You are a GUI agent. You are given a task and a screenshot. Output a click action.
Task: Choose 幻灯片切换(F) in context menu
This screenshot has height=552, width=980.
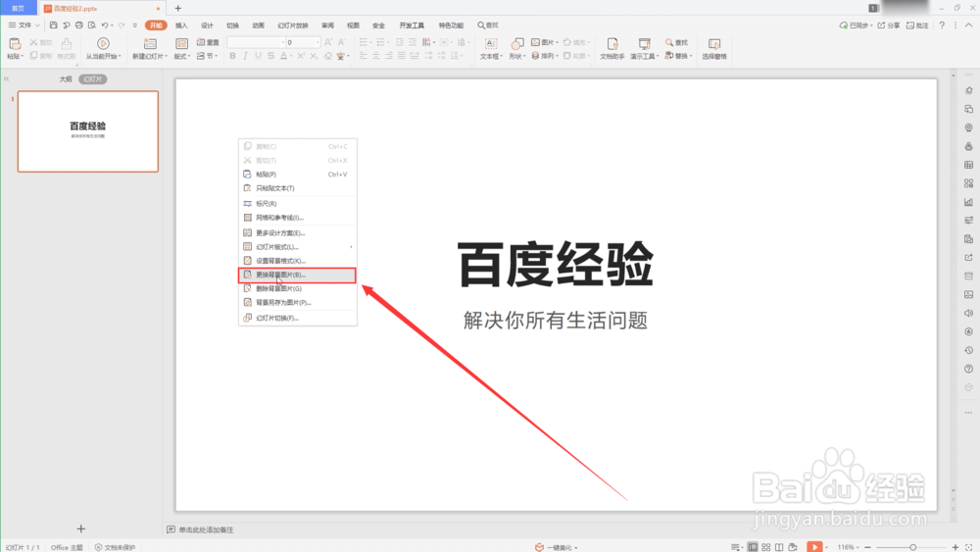pos(298,319)
